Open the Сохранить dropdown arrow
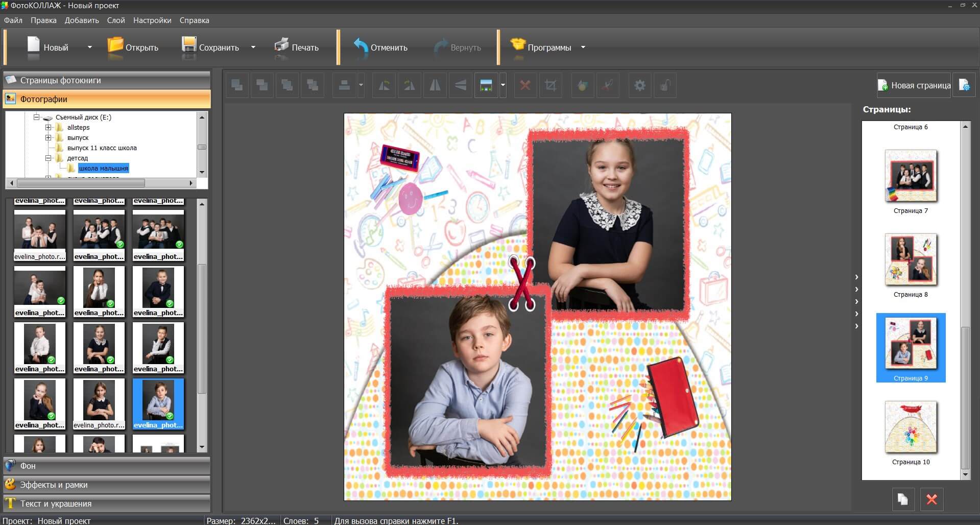The width and height of the screenshot is (980, 525). 253,47
